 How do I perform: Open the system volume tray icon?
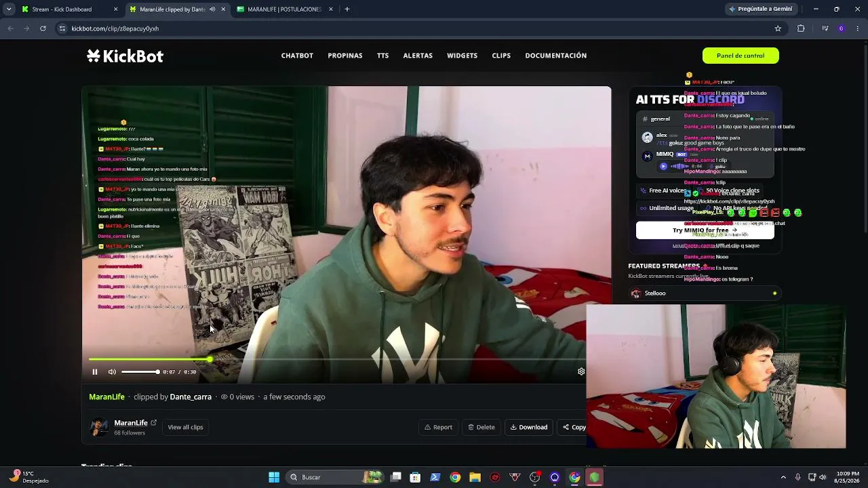click(824, 477)
